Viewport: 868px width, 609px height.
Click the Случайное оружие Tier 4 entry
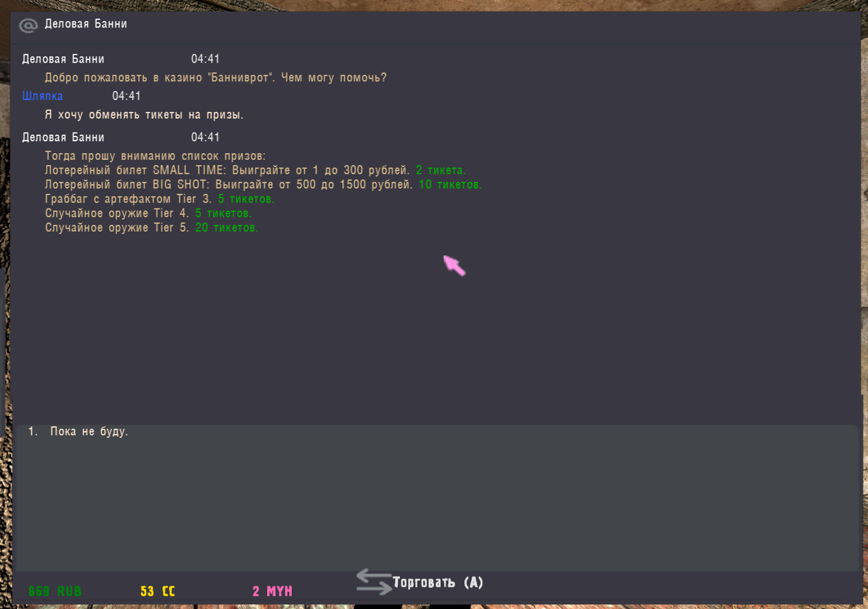tap(117, 214)
